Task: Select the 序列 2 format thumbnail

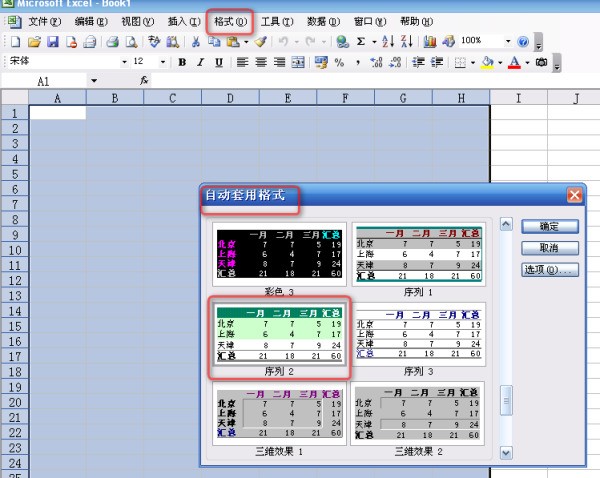Action: pos(279,334)
